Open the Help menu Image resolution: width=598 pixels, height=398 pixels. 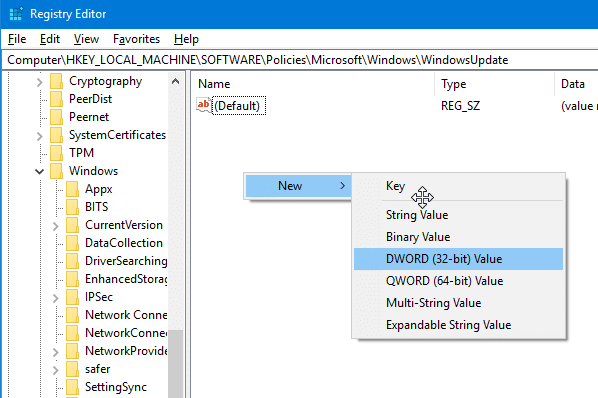[x=186, y=39]
